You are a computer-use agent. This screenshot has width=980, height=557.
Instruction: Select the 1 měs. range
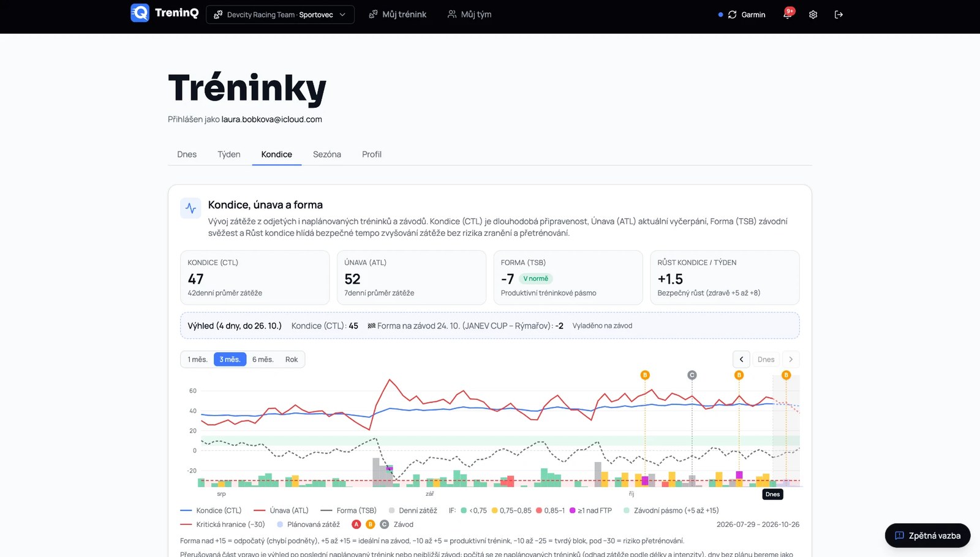[x=197, y=360]
